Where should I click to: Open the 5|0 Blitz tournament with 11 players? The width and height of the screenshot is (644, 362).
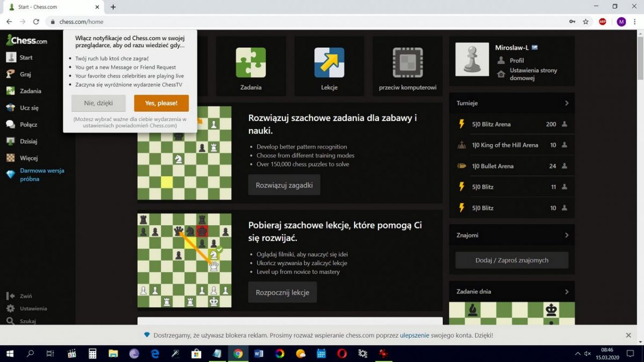click(512, 187)
